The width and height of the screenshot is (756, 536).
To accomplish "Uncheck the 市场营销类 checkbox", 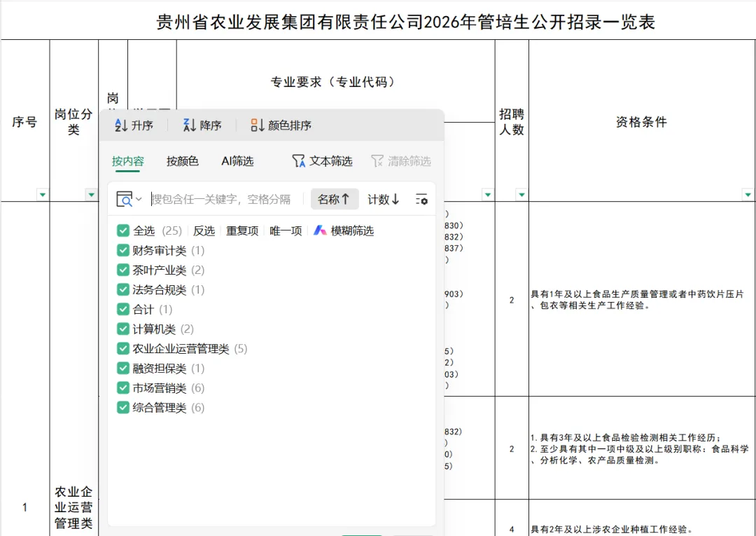I will pyautogui.click(x=123, y=388).
